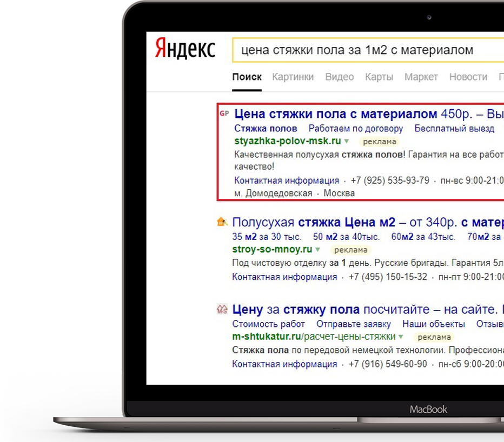The width and height of the screenshot is (504, 442).
Task: Click the '35 м2 за 30 тыс.' sitelink
Action: (x=267, y=237)
